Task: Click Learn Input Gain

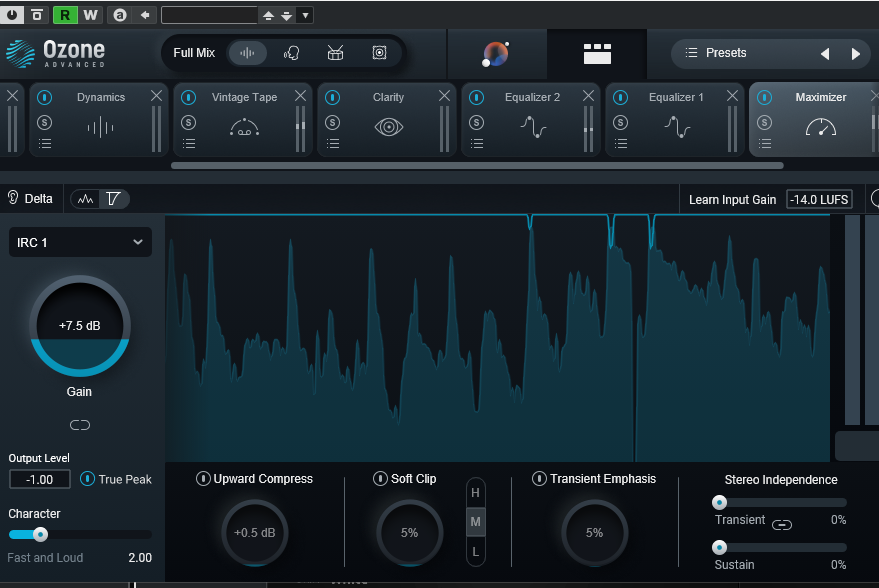Action: pos(732,200)
